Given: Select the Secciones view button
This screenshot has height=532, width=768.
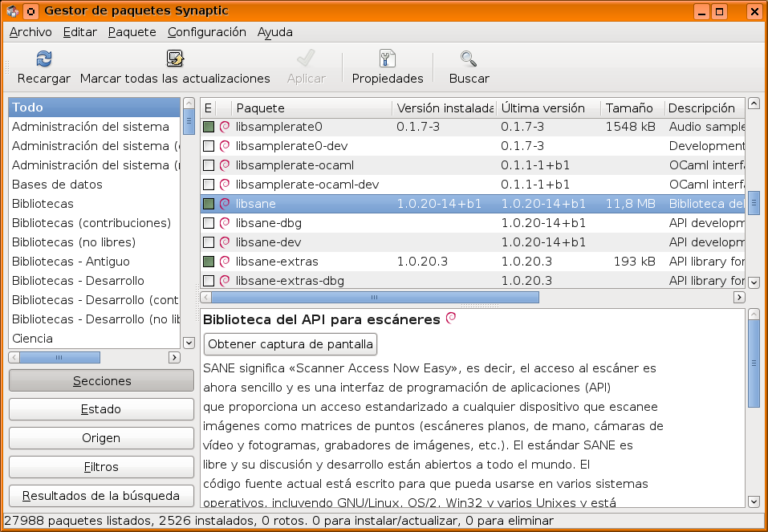Looking at the screenshot, I should click(101, 380).
